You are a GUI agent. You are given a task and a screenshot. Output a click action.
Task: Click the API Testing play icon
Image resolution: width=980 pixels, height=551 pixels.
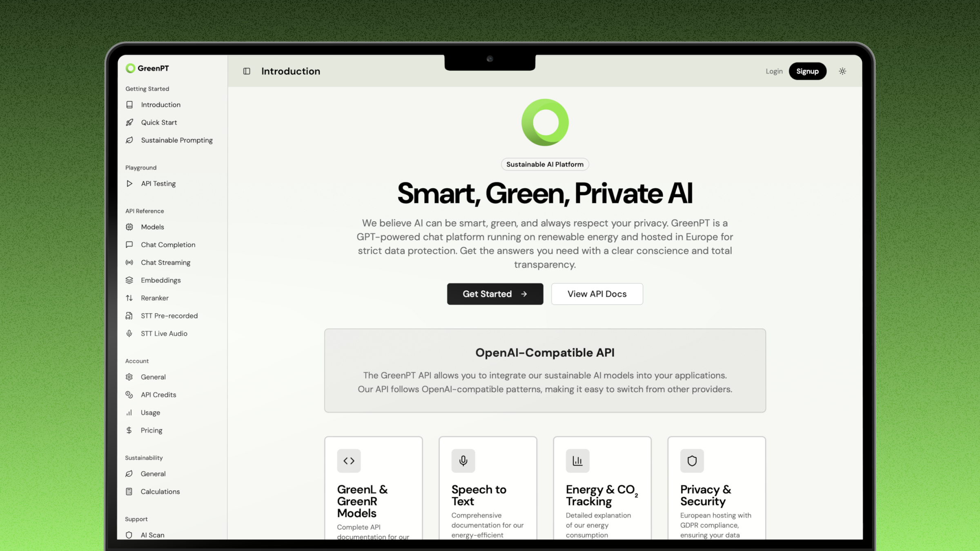pyautogui.click(x=129, y=184)
